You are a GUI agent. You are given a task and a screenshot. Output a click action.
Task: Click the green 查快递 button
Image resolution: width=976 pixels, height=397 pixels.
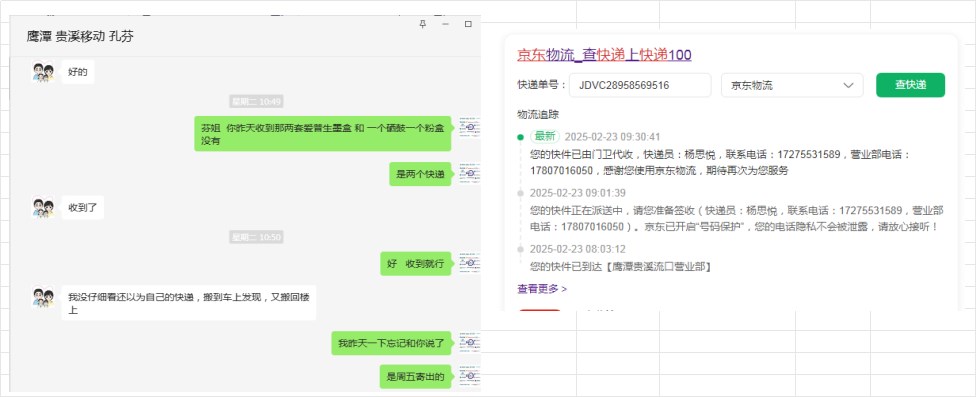tap(910, 85)
